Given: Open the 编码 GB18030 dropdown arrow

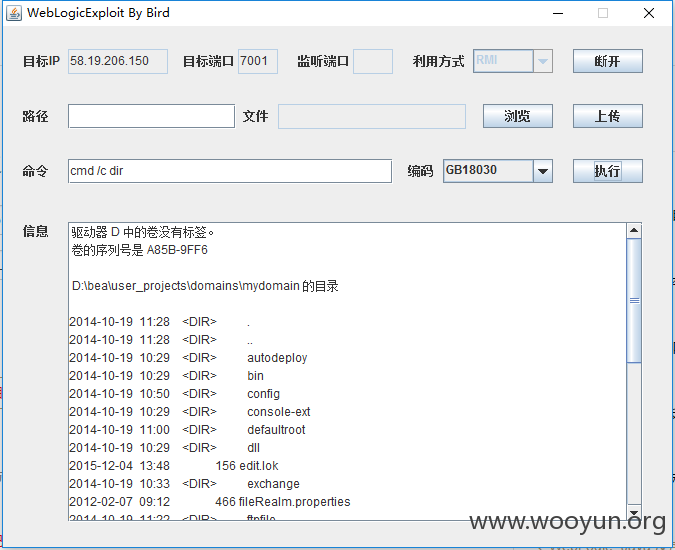Looking at the screenshot, I should 543,171.
